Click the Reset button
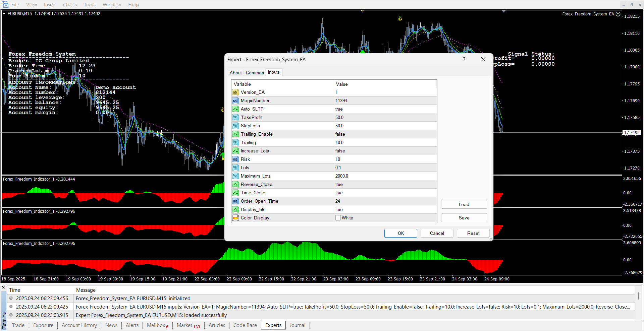 (x=473, y=233)
